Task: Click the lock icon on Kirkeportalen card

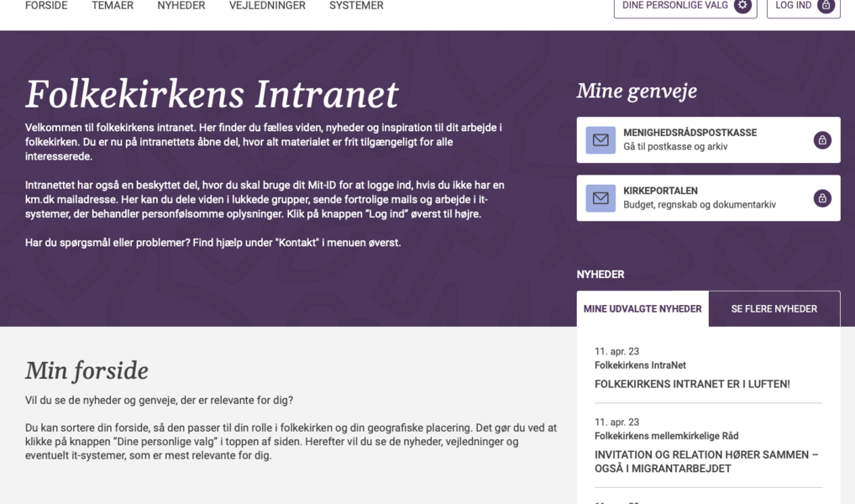Action: coord(822,198)
